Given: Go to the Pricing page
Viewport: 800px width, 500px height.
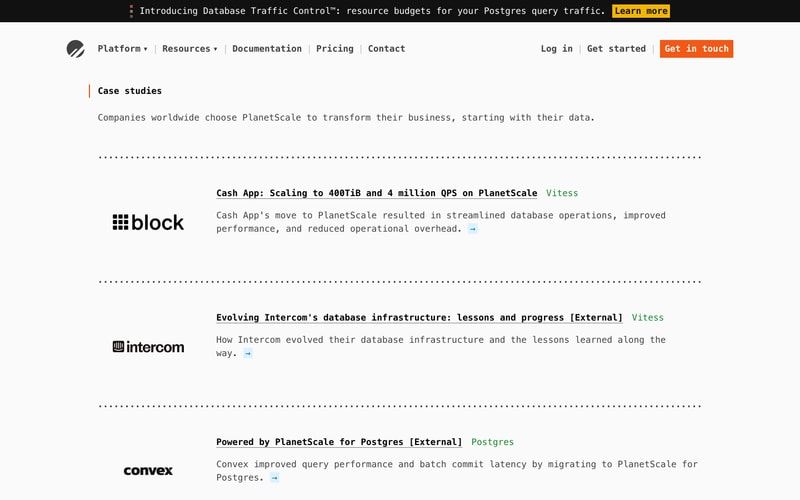Looking at the screenshot, I should pos(335,49).
